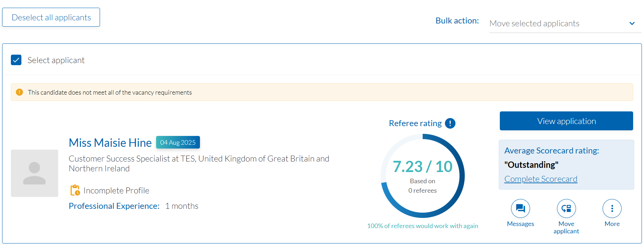
Task: Click the Messages chat bubble icon
Action: [521, 208]
